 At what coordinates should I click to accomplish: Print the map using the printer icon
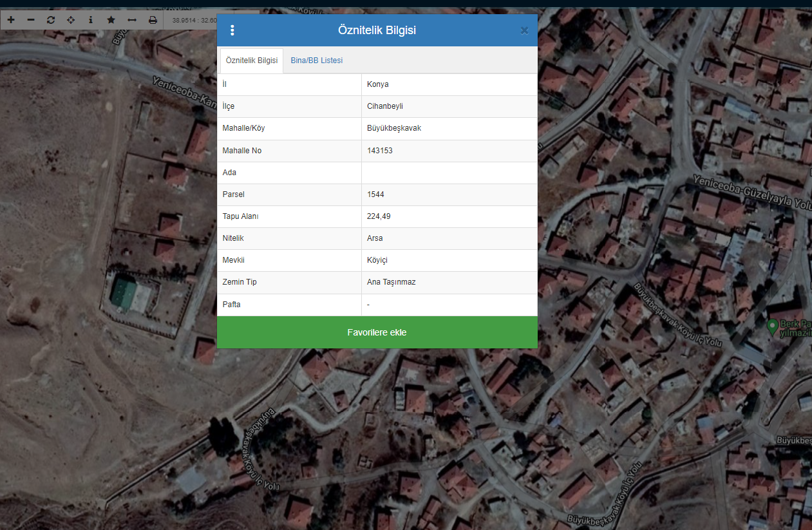(x=153, y=20)
